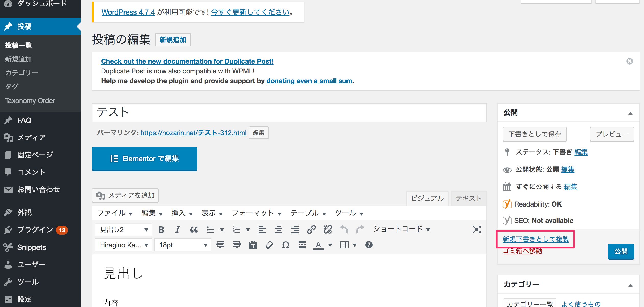Click the insert link icon
Viewport: 644px width, 307px height.
pyautogui.click(x=311, y=229)
